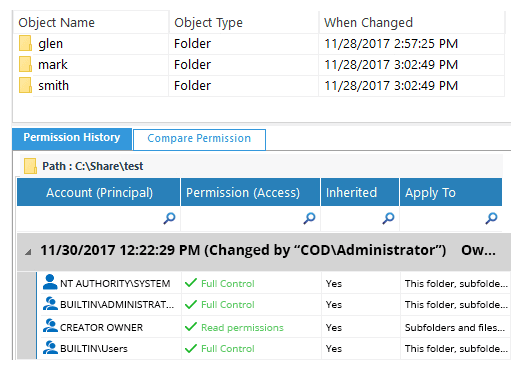Select the Permission History tab
This screenshot has height=382, width=520.
tap(72, 139)
